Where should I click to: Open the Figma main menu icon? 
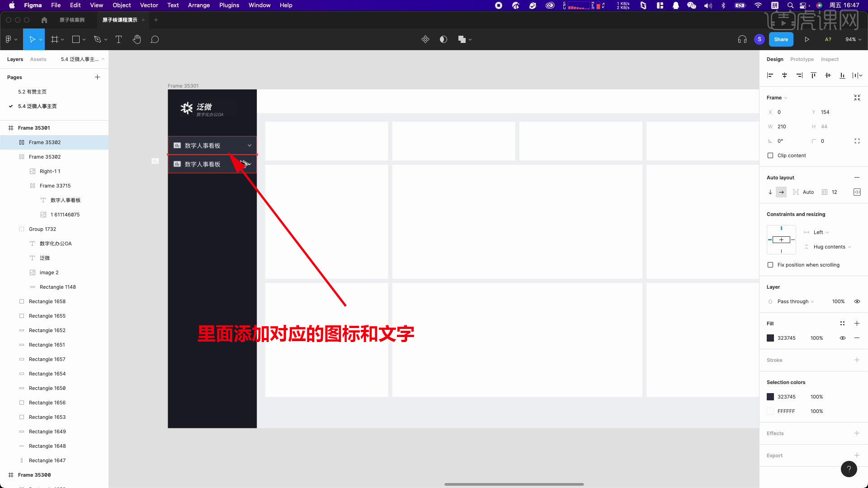click(x=9, y=39)
